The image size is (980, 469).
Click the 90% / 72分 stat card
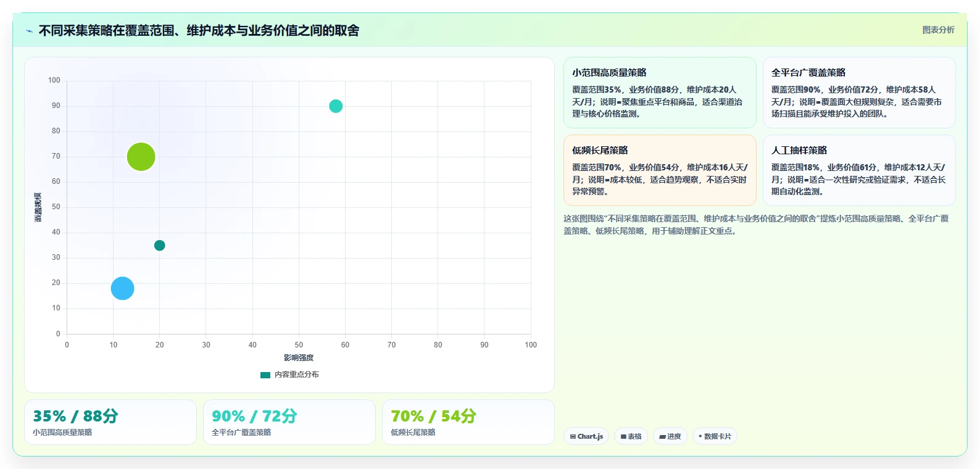pos(289,422)
